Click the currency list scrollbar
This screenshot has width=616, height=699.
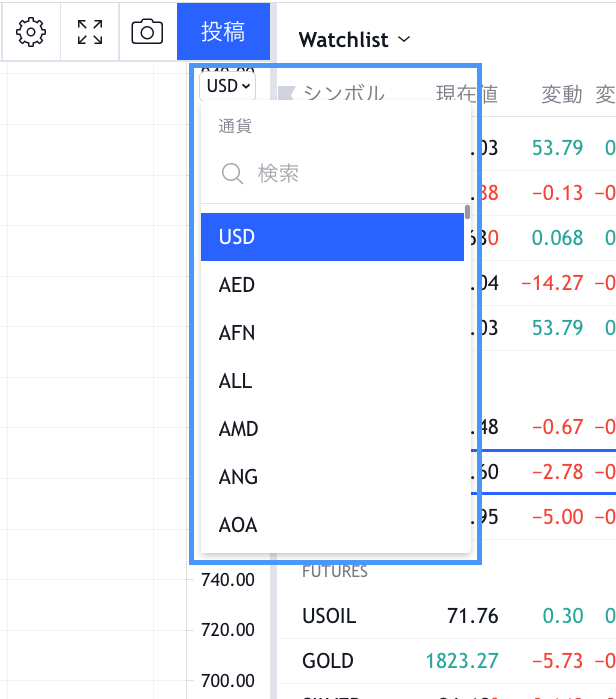tap(467, 212)
